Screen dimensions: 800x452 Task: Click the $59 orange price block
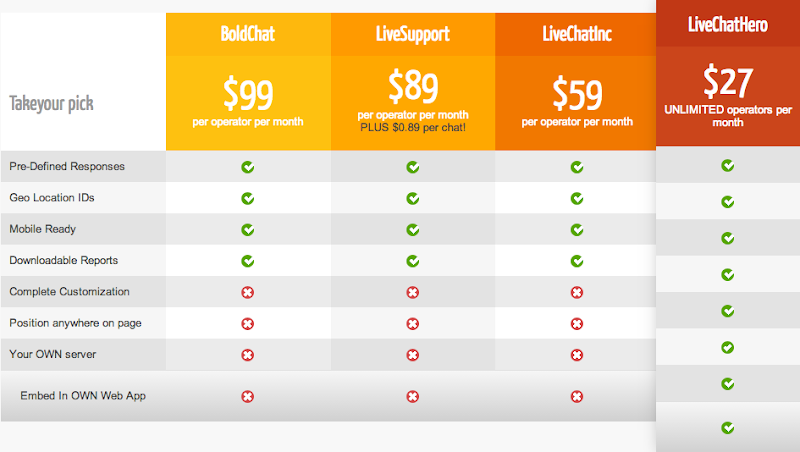[x=577, y=93]
